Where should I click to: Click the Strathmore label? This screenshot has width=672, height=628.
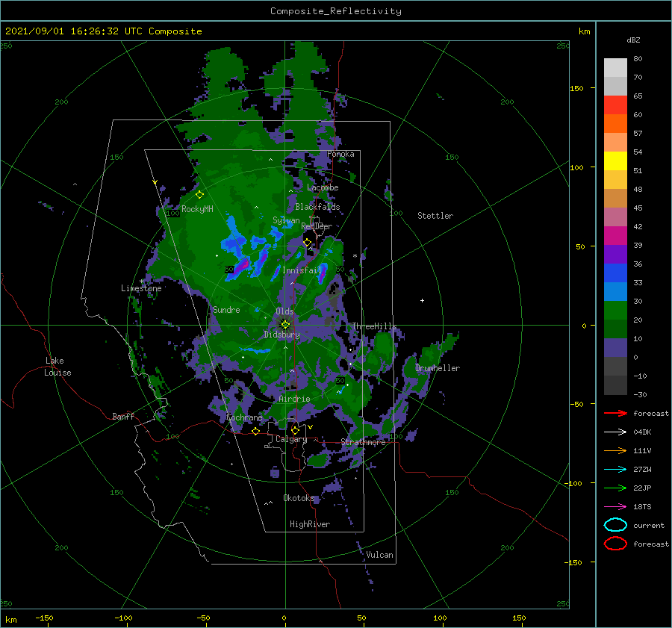coord(363,442)
